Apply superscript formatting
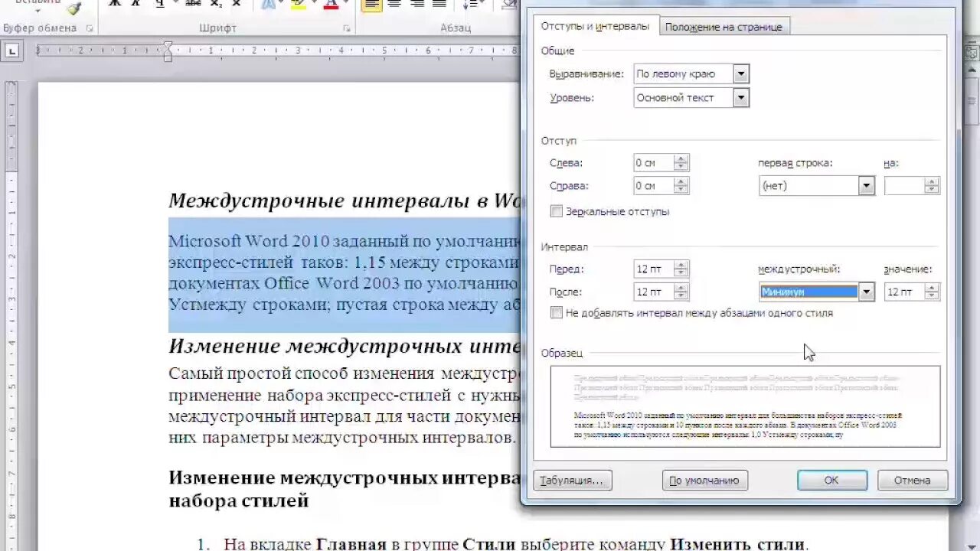 click(236, 4)
